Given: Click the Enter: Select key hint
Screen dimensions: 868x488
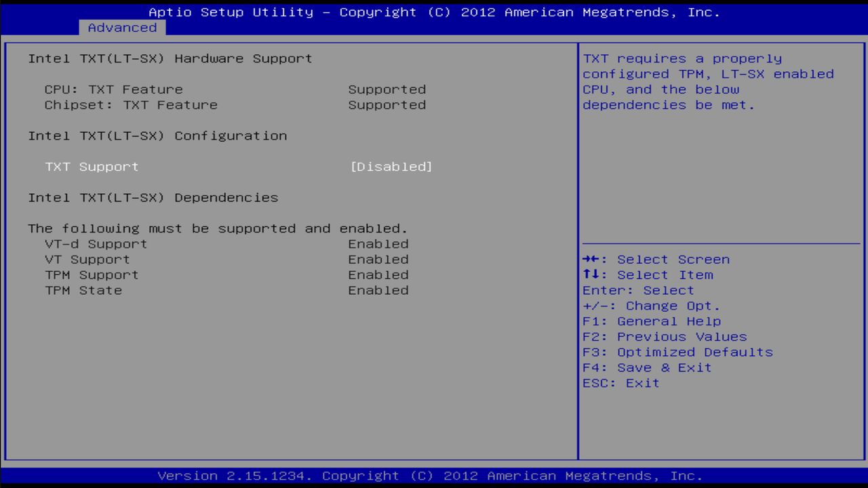Looking at the screenshot, I should pyautogui.click(x=638, y=291).
